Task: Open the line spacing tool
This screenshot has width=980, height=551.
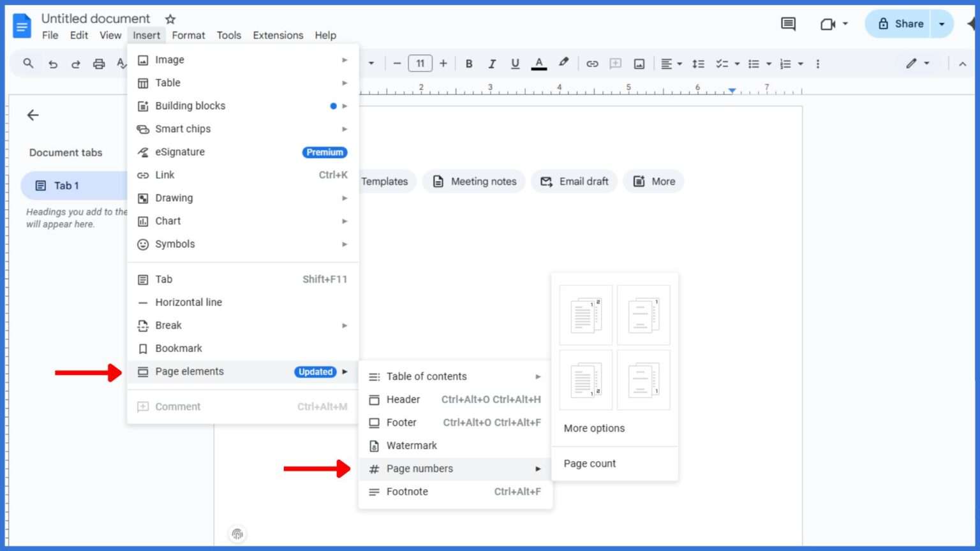Action: (698, 63)
